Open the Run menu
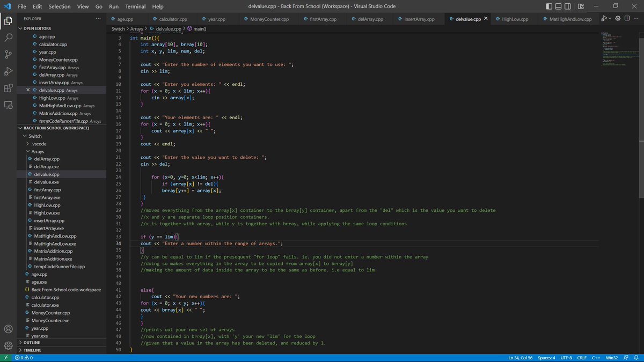The height and width of the screenshot is (362, 644). (x=114, y=6)
